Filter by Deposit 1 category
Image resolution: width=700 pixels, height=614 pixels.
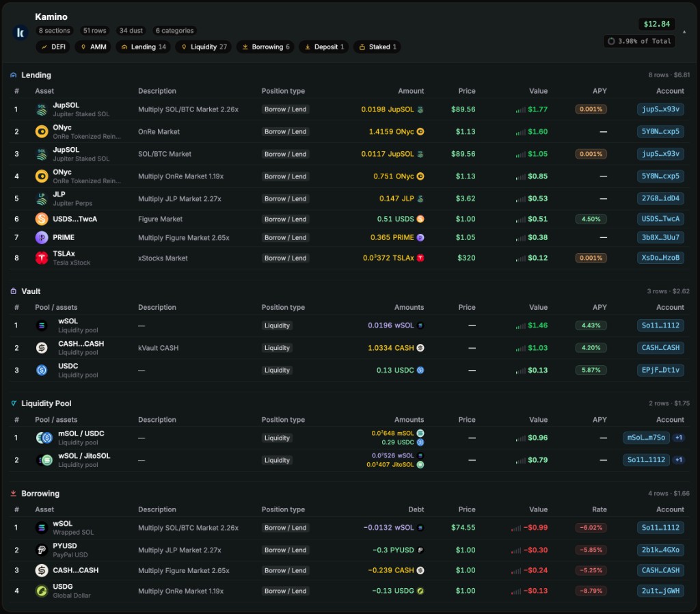click(x=324, y=47)
